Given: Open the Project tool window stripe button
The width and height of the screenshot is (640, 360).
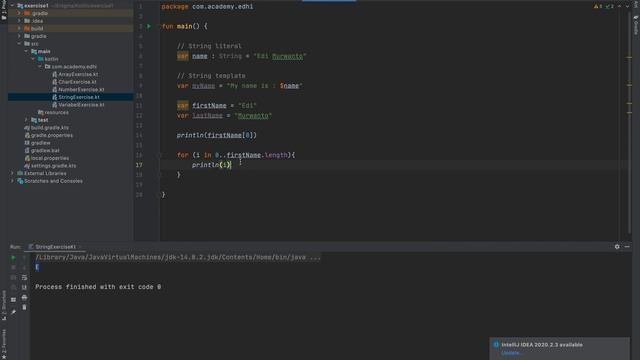Looking at the screenshot, I should point(4,10).
